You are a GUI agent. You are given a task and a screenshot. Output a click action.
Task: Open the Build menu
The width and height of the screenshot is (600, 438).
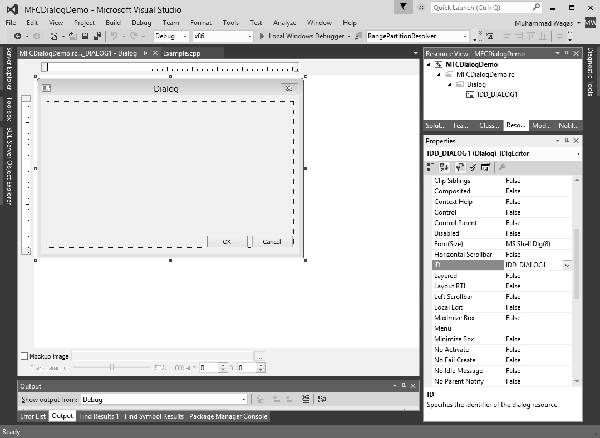point(113,23)
